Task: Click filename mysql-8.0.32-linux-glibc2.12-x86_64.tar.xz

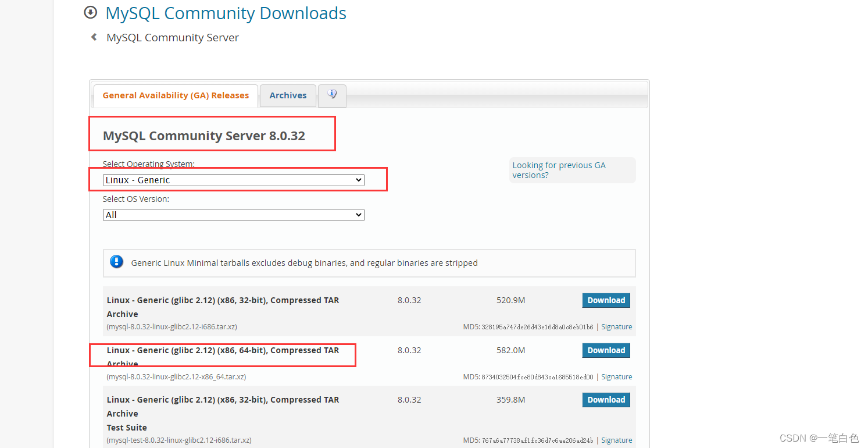Action: 176,377
